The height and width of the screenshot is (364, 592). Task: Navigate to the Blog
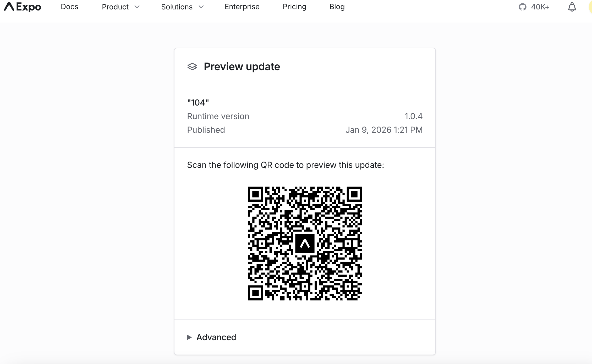coord(337,7)
